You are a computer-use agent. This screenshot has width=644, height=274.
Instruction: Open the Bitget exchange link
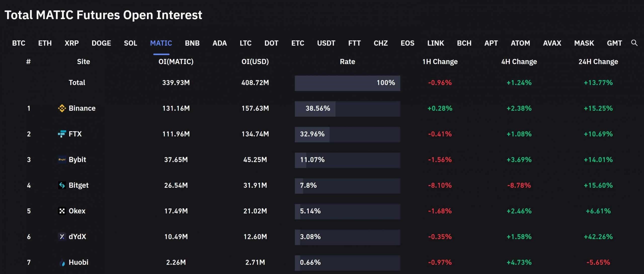tap(78, 185)
